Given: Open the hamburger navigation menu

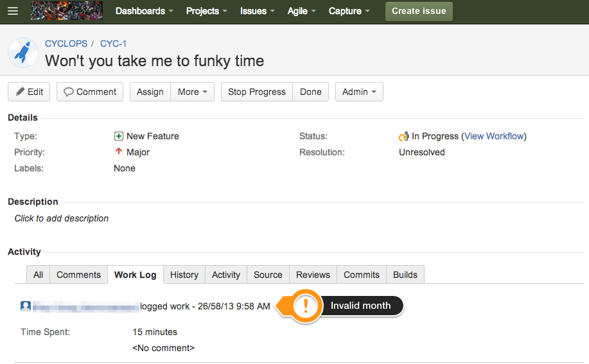Looking at the screenshot, I should click(13, 11).
